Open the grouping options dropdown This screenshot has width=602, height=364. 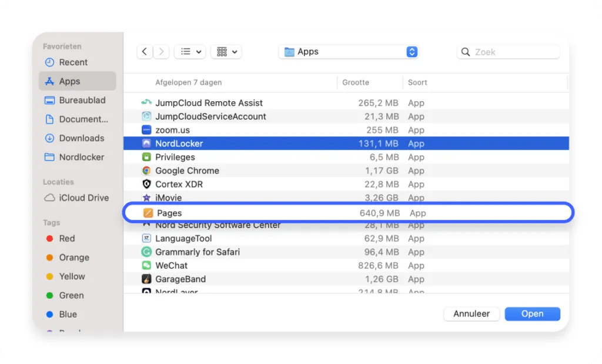(226, 51)
